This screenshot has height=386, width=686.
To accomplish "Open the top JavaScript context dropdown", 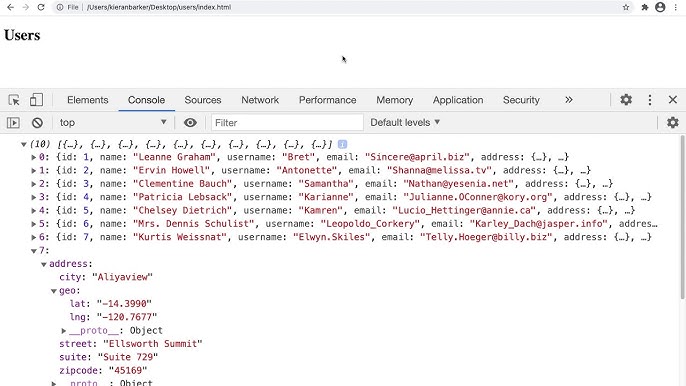I will click(113, 123).
